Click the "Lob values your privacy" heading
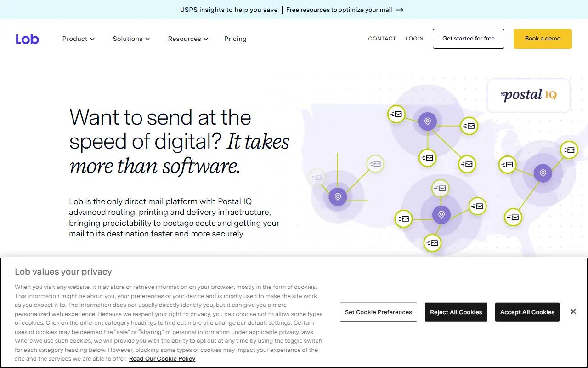 tap(63, 272)
